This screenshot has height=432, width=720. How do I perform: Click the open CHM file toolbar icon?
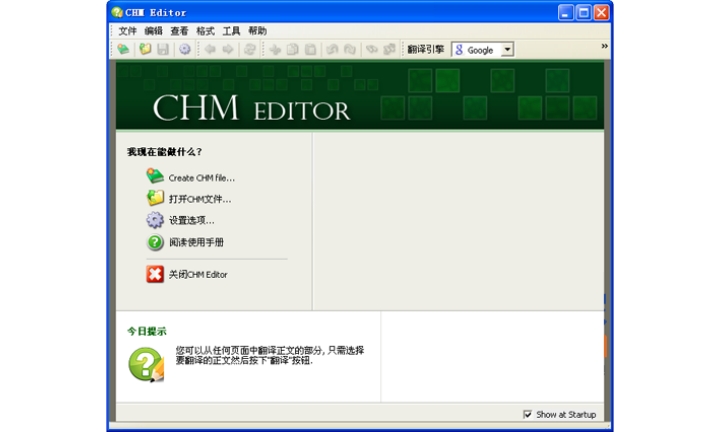[145, 49]
